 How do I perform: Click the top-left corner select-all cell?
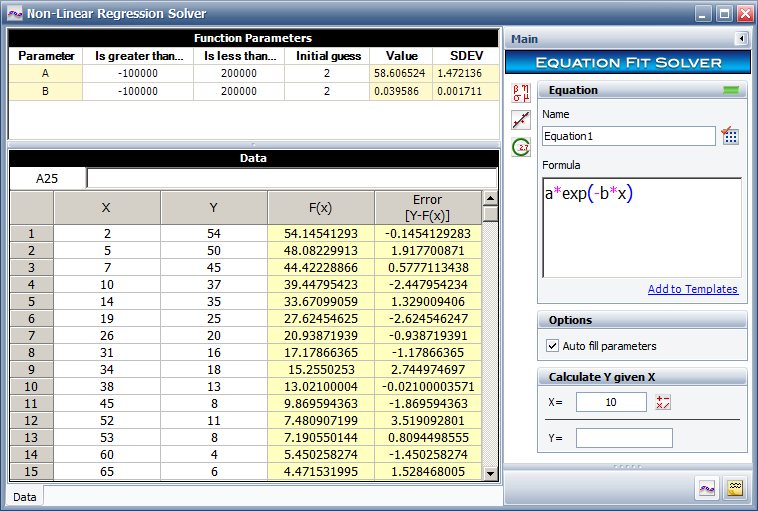(31, 208)
